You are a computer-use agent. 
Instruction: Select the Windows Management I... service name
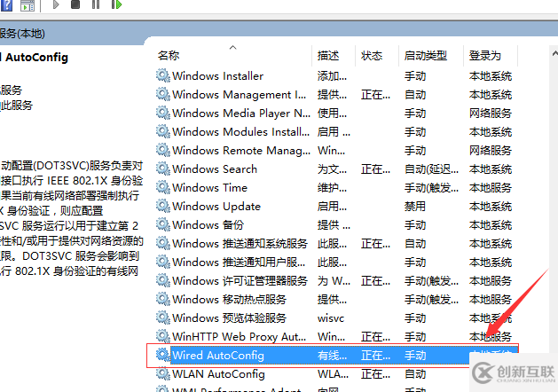pyautogui.click(x=240, y=95)
